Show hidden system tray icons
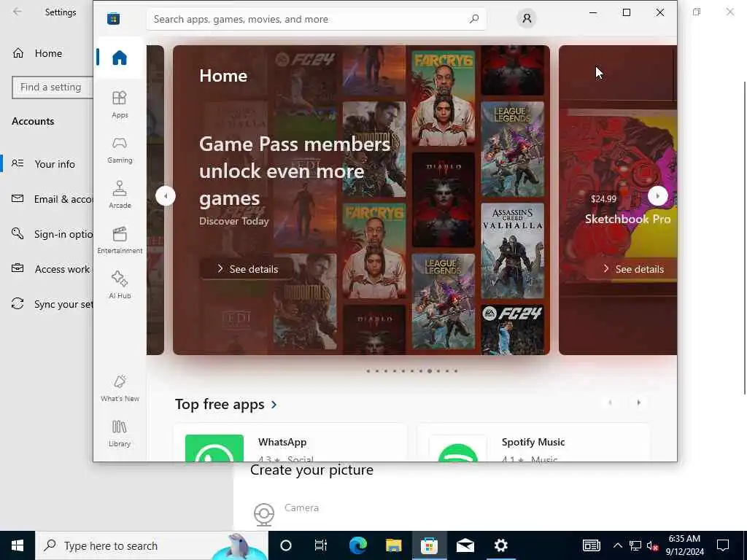 click(x=617, y=545)
